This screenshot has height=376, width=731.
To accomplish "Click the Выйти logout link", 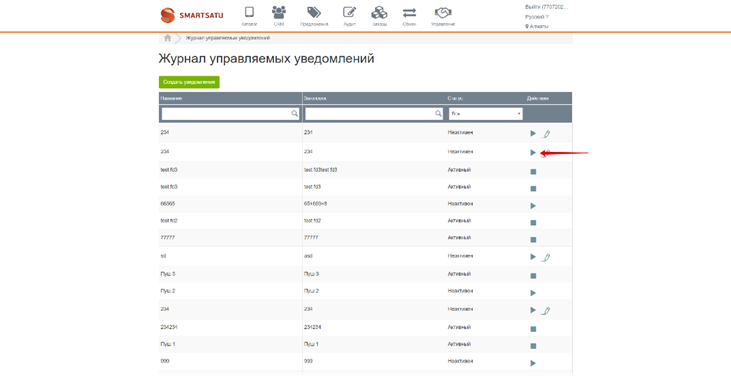I will point(546,7).
